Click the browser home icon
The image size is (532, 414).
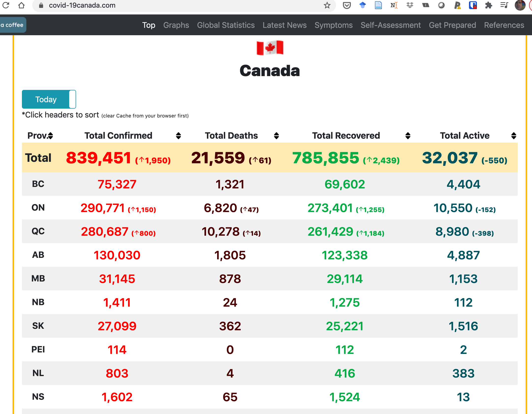(x=21, y=5)
